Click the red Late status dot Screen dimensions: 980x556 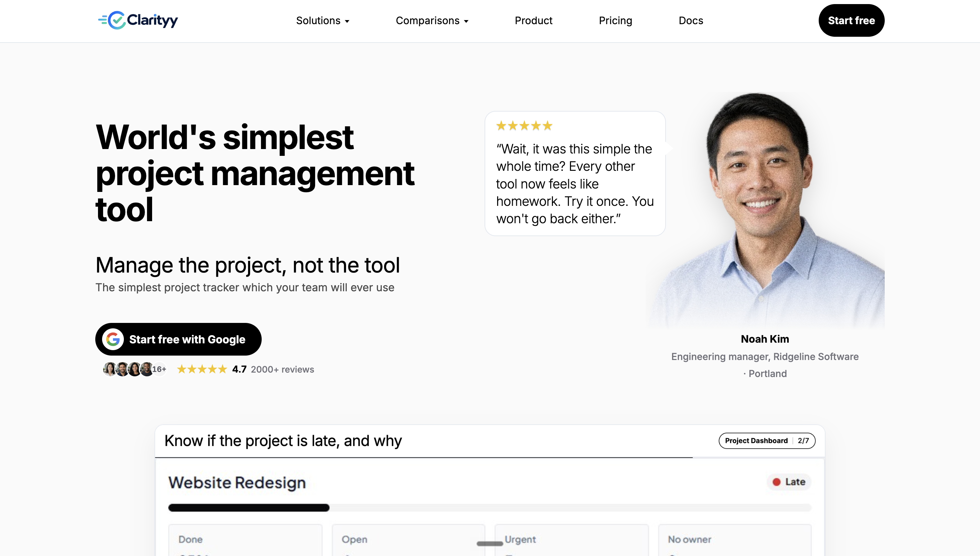pyautogui.click(x=776, y=482)
